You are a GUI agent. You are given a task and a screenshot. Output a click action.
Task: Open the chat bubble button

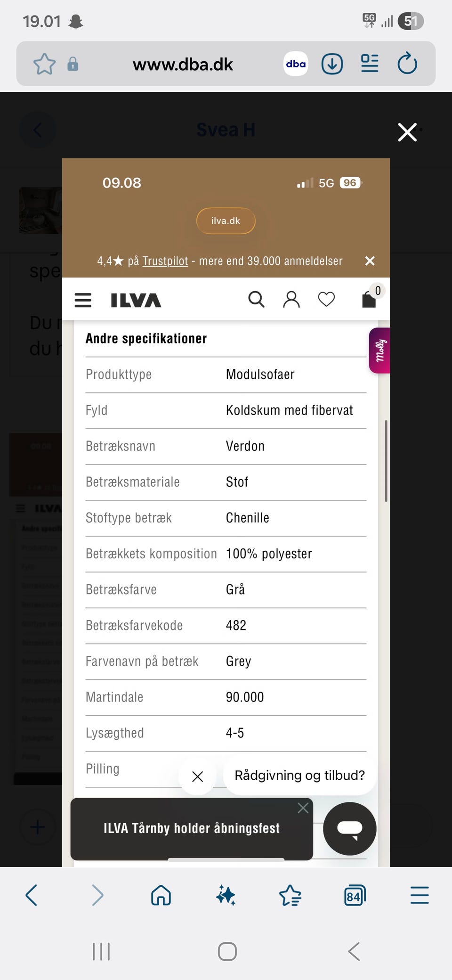[349, 829]
